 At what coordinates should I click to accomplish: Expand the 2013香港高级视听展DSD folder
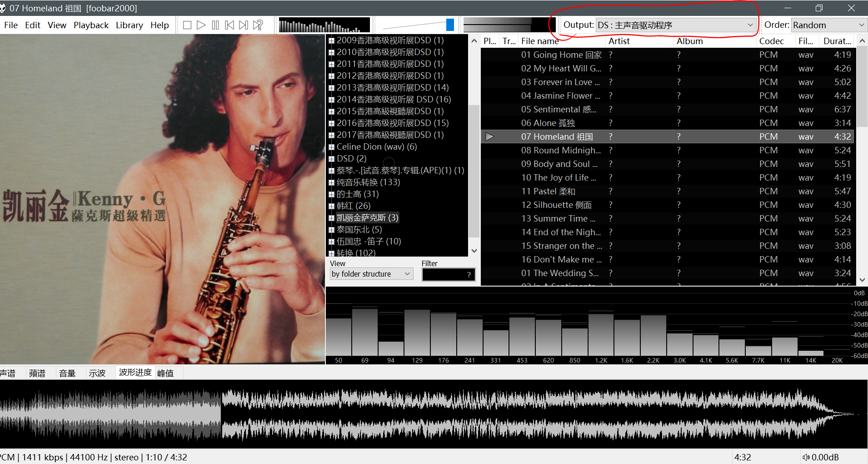[331, 88]
